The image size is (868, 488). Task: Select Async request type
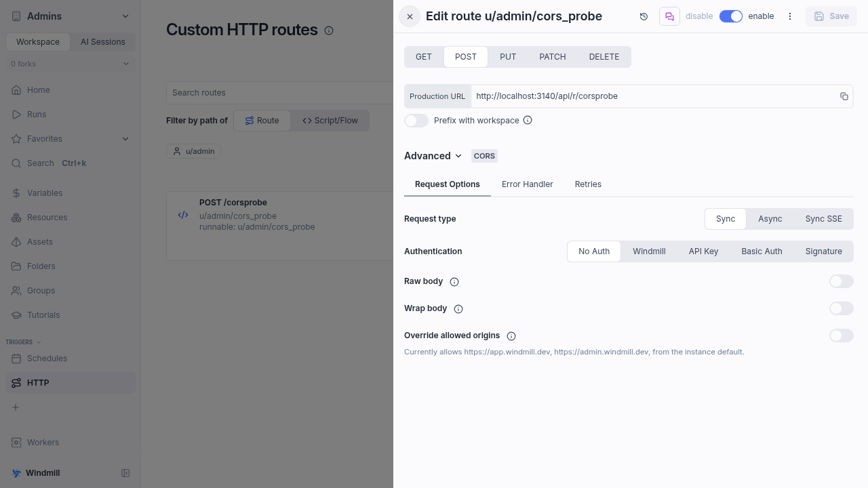[x=770, y=219]
